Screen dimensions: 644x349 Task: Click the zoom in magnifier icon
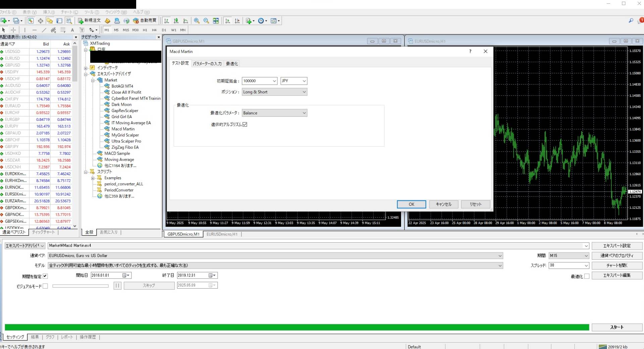point(197,21)
